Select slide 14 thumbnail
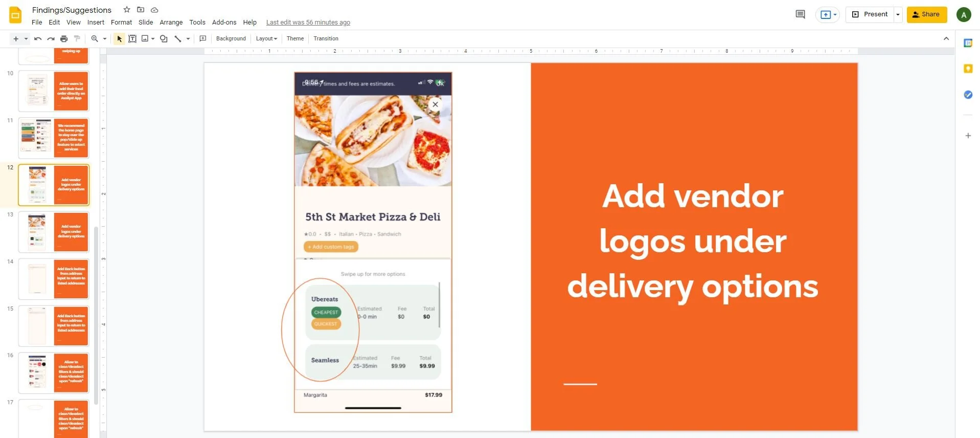 pos(54,279)
